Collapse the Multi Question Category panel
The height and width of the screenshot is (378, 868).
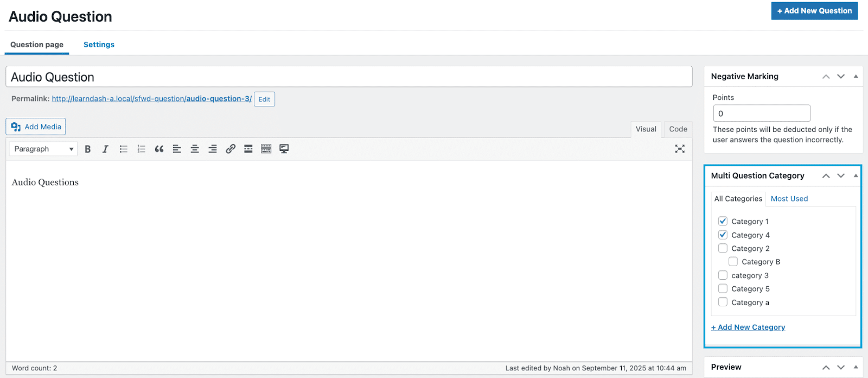856,176
